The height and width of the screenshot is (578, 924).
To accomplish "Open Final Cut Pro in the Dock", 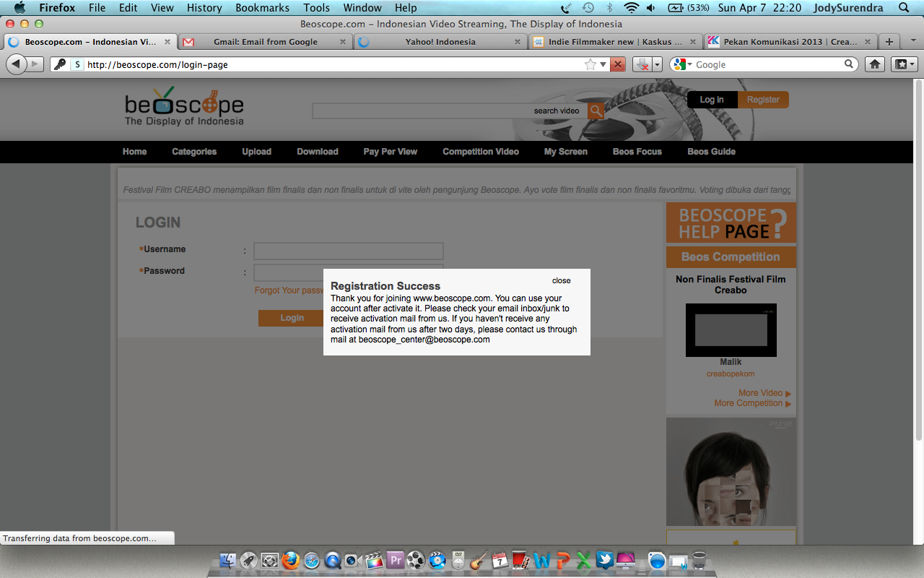I will (374, 560).
